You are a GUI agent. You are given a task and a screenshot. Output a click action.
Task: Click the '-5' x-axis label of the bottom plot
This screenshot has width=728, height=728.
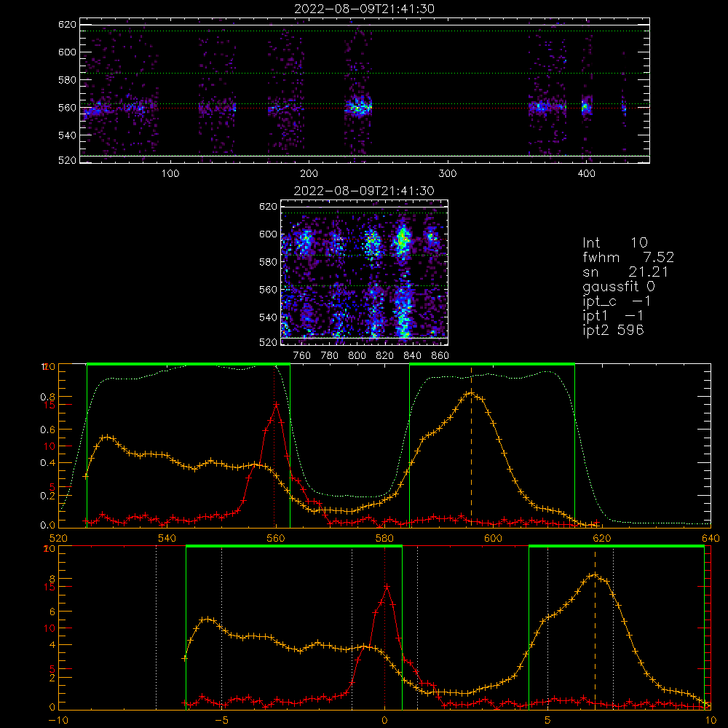tap(221, 721)
